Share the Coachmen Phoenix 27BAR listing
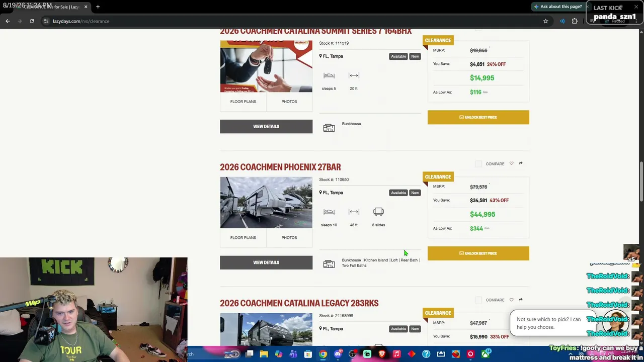The image size is (644, 362). pyautogui.click(x=520, y=163)
